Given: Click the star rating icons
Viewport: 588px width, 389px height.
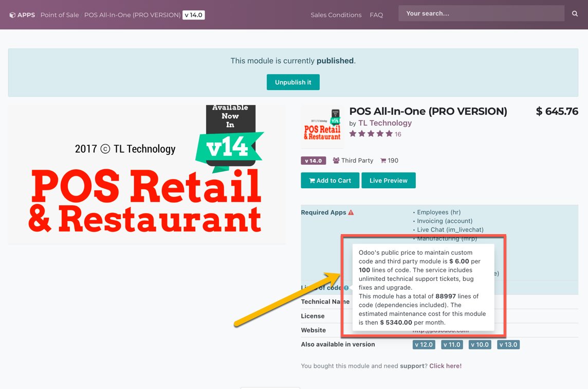Looking at the screenshot, I should coord(371,134).
